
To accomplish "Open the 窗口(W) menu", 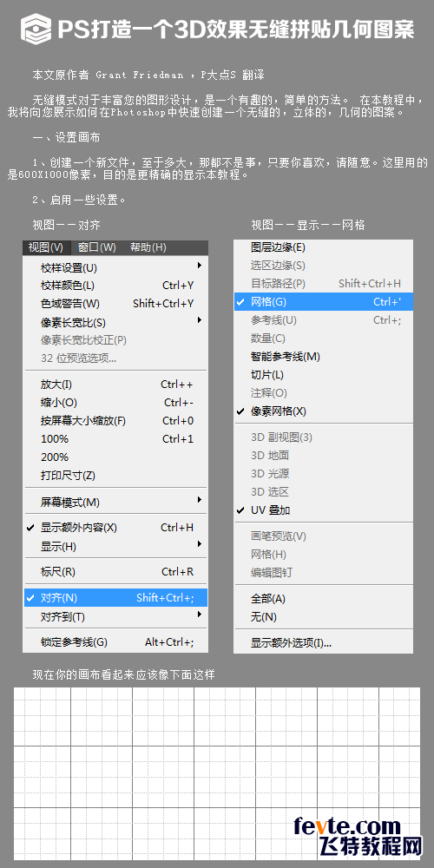I will [97, 247].
